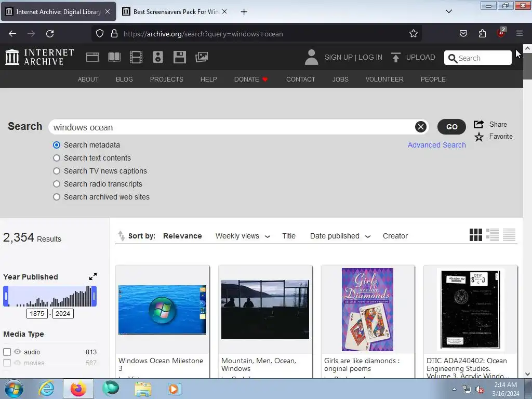Viewport: 532px width, 399px height.
Task: Click the Share icon
Action: pos(478,124)
